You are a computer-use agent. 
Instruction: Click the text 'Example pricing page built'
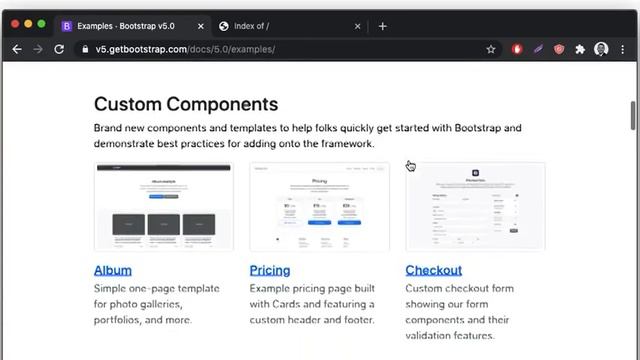tap(312, 289)
